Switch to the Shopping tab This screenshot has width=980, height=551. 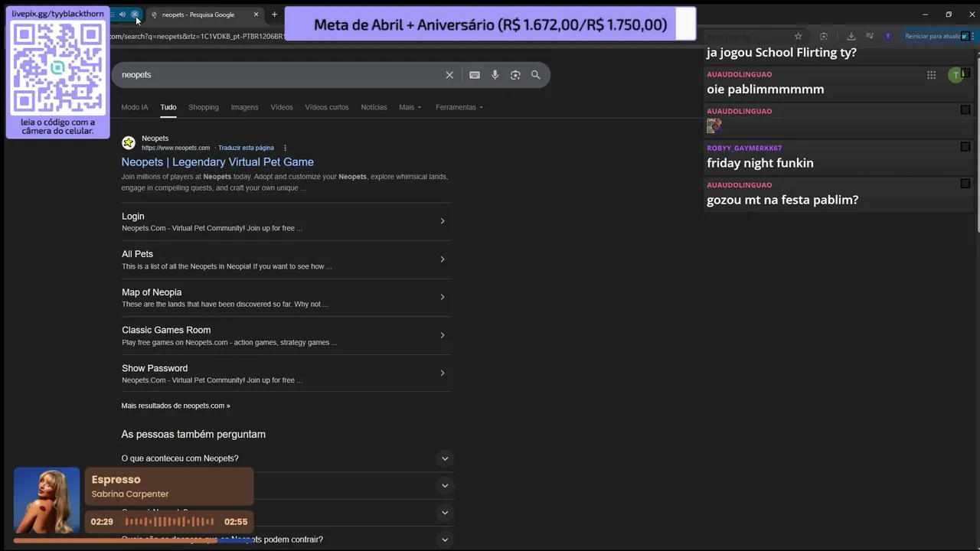(204, 107)
